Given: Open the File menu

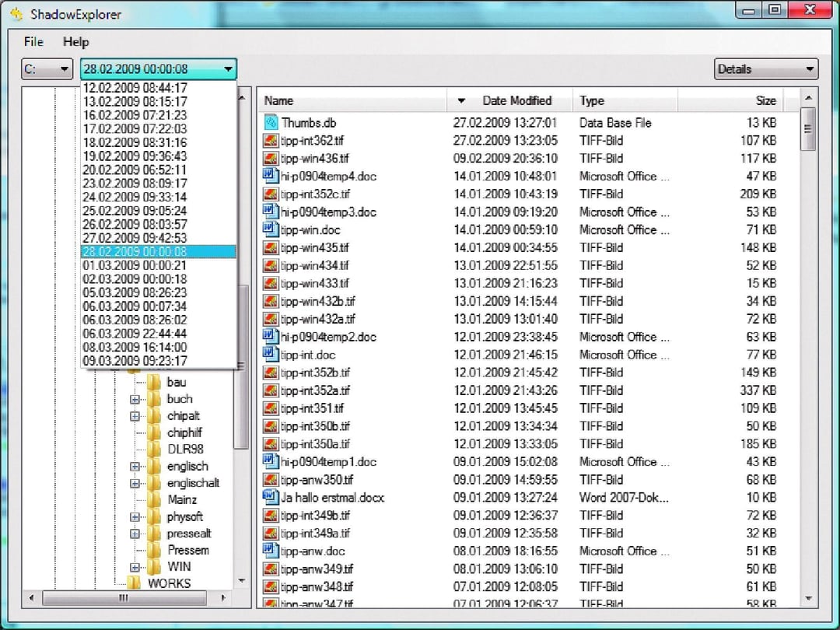Looking at the screenshot, I should (33, 42).
